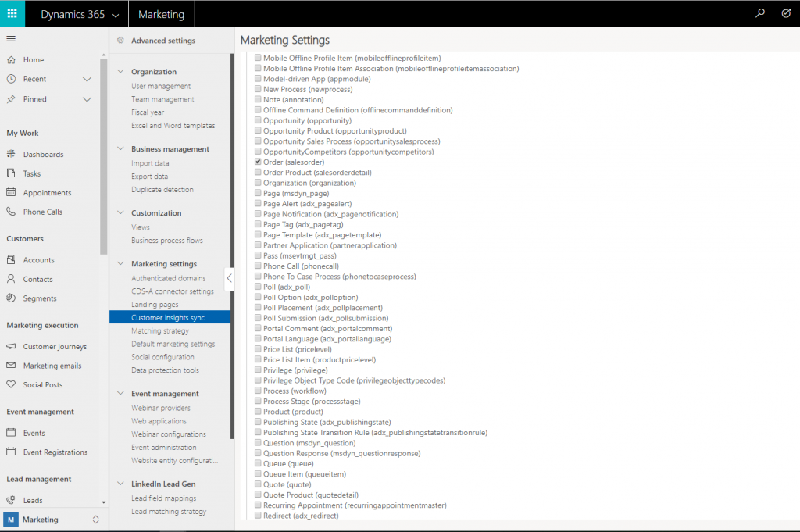Viewport: 800px width, 532px height.
Task: Open the app launcher waffle menu
Action: tap(11, 13)
